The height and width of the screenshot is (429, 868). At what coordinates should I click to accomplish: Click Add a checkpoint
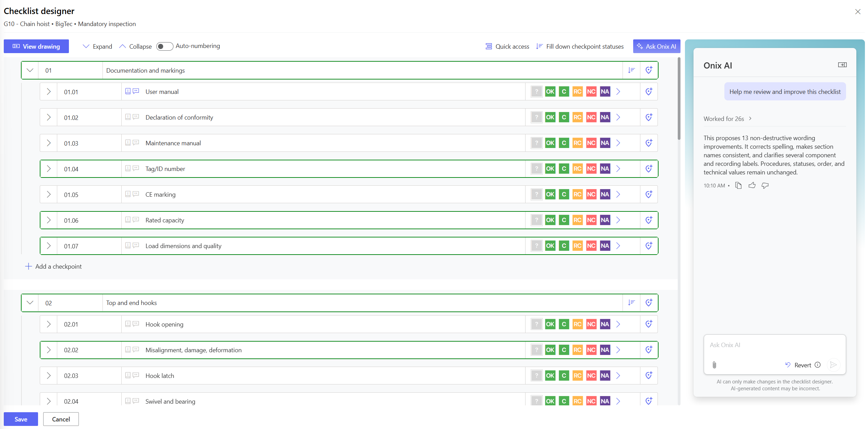(x=53, y=266)
